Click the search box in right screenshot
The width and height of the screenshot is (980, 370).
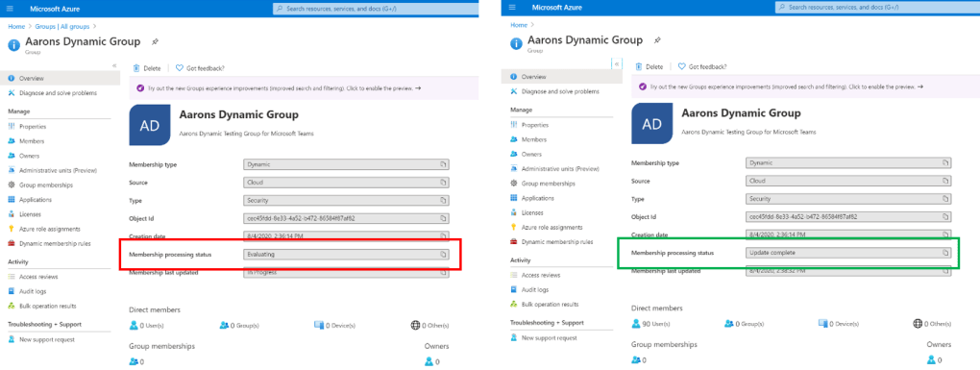click(x=877, y=8)
